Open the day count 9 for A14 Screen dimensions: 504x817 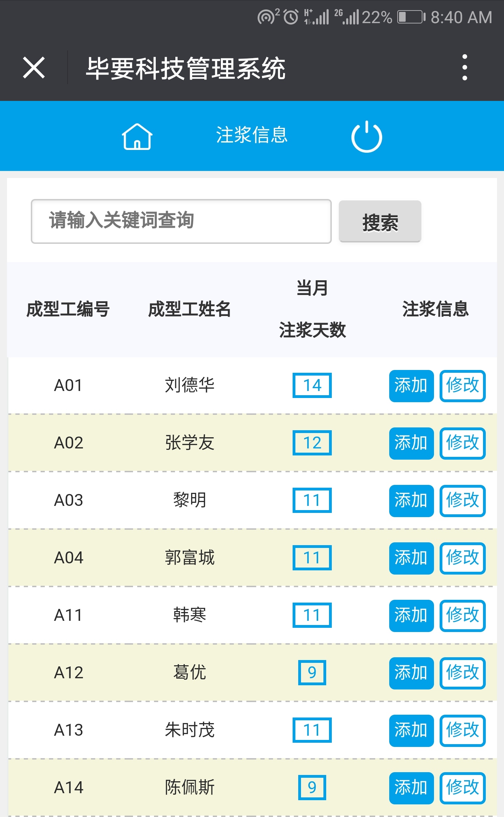point(312,788)
